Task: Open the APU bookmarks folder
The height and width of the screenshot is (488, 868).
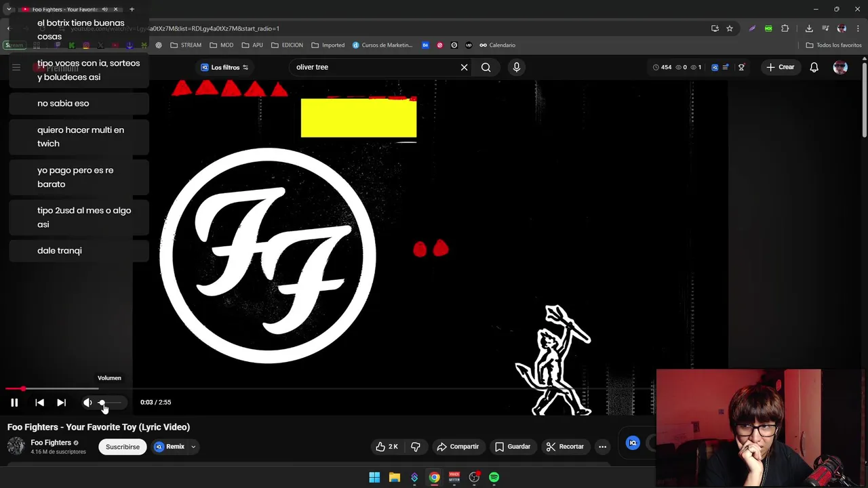Action: coord(252,45)
